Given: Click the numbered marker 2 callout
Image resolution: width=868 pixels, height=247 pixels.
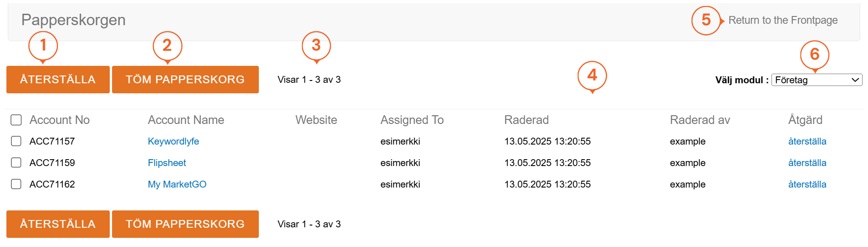Looking at the screenshot, I should (x=167, y=45).
